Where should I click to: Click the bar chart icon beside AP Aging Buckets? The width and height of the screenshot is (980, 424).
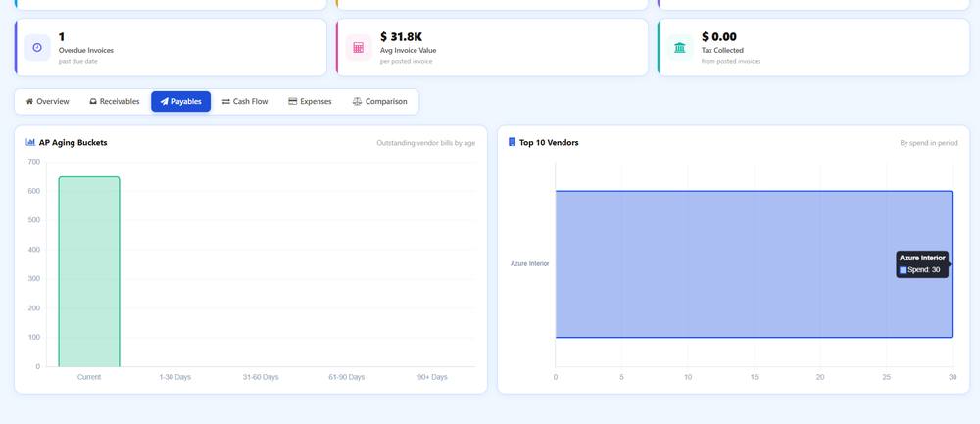[30, 142]
